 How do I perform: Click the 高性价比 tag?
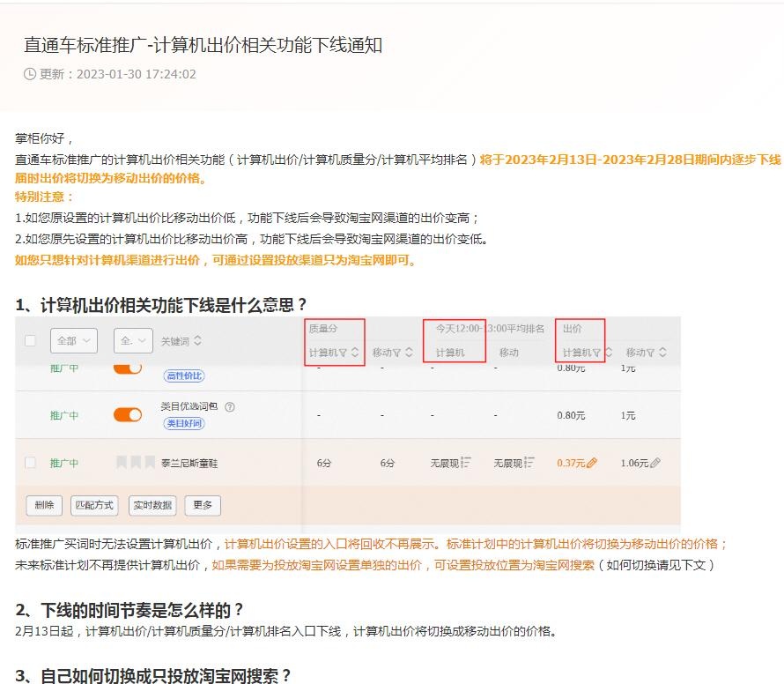pos(184,375)
